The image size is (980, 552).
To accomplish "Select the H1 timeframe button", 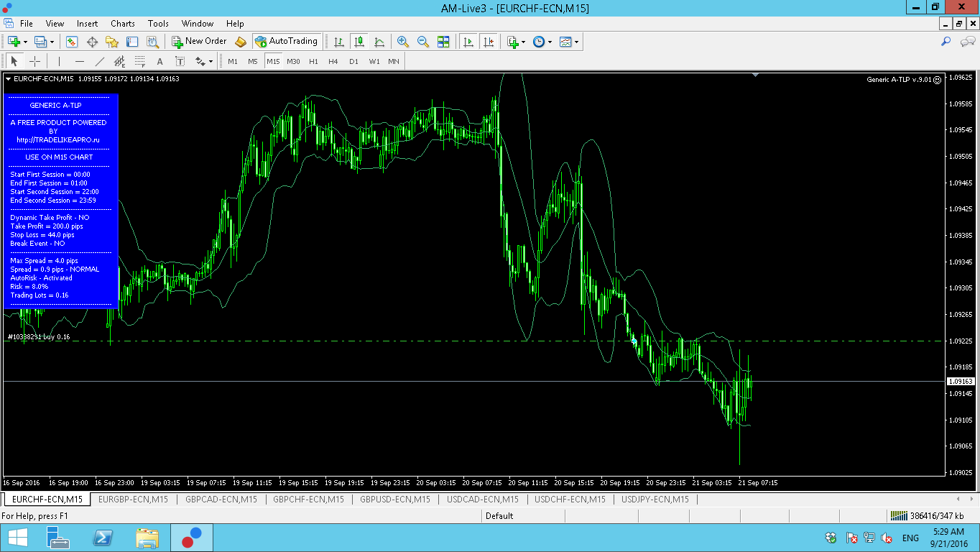I will pyautogui.click(x=313, y=61).
